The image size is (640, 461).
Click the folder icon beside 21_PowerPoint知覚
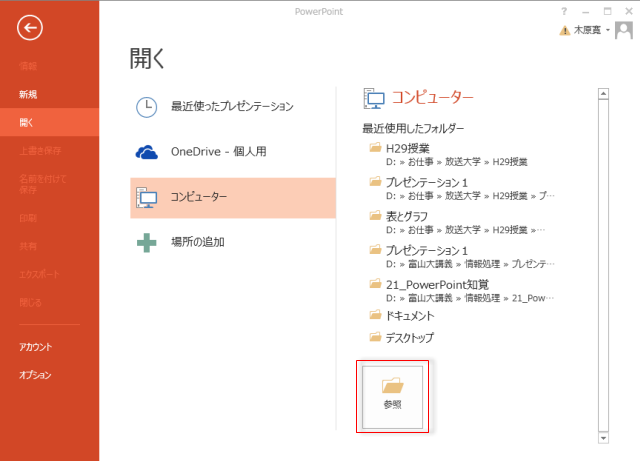376,283
